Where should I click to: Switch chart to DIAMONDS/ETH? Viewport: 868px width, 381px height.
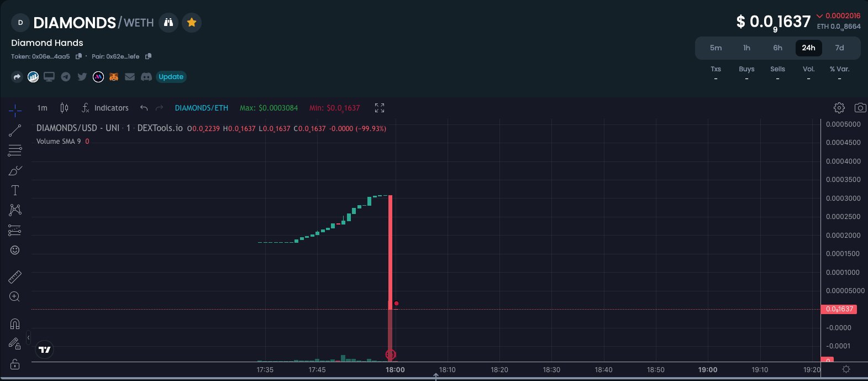coord(201,108)
